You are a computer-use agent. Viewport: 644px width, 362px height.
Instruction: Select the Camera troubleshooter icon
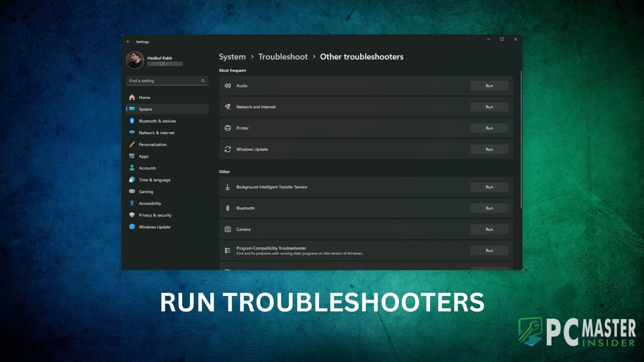click(x=228, y=229)
